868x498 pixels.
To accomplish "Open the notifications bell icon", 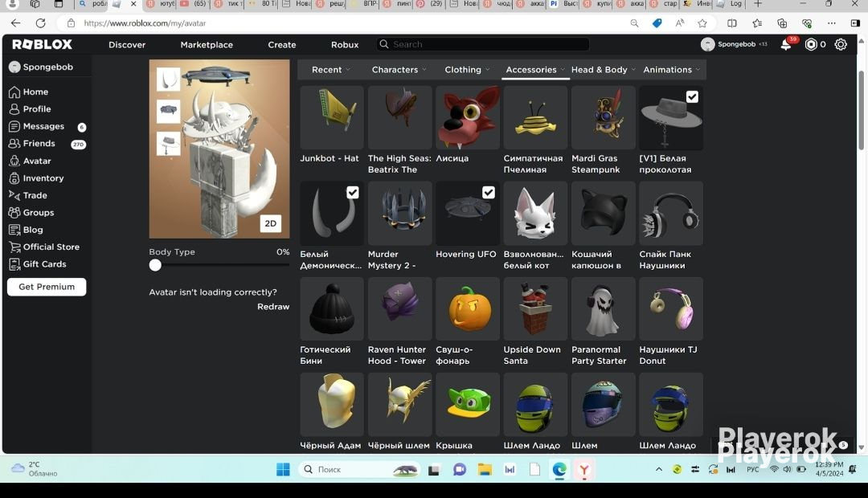I will [785, 44].
